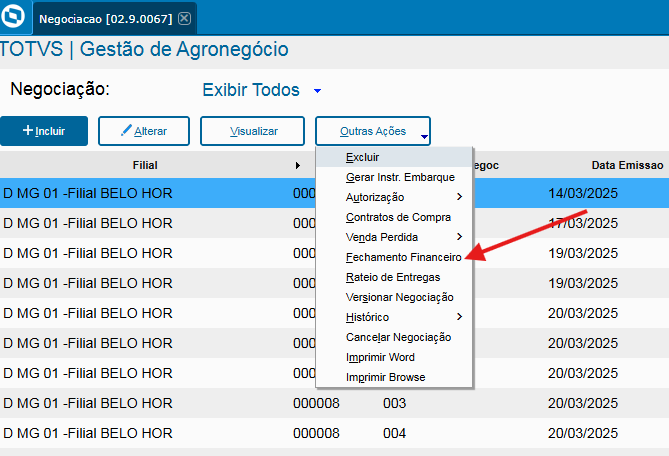Expand the Venda Perdida submenu
669x456 pixels.
point(394,237)
